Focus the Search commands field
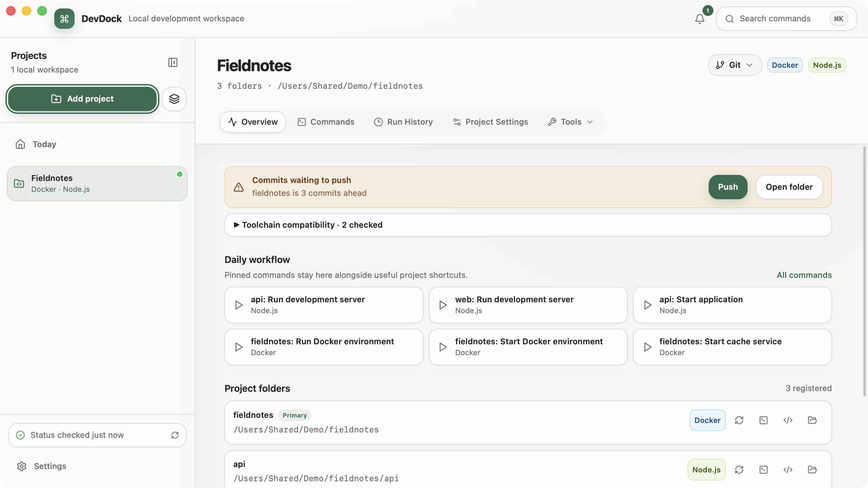The width and height of the screenshot is (868, 488). tap(786, 19)
